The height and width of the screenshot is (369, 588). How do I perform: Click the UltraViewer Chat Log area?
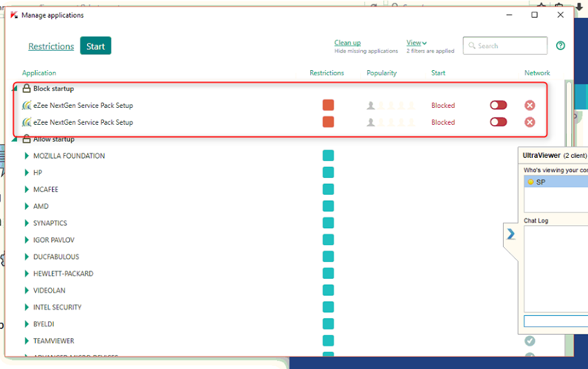pyautogui.click(x=556, y=269)
